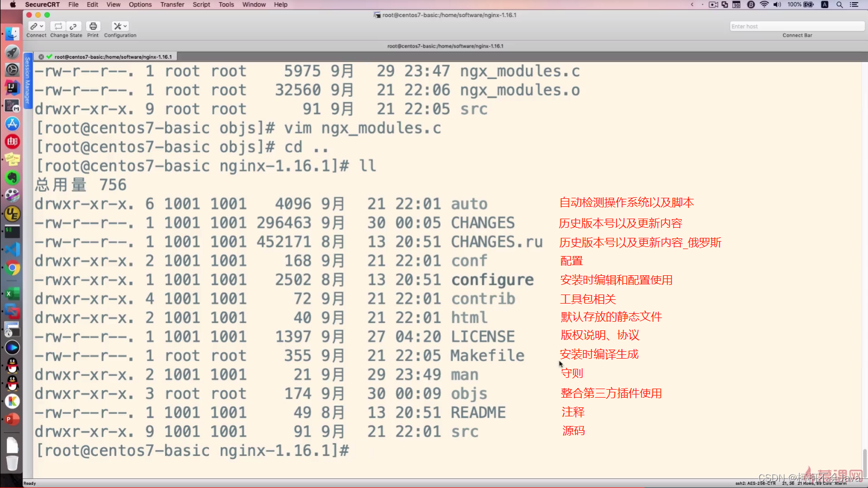Open Microsoft Excel from the dock
Viewport: 868px width, 488px height.
tap(12, 293)
